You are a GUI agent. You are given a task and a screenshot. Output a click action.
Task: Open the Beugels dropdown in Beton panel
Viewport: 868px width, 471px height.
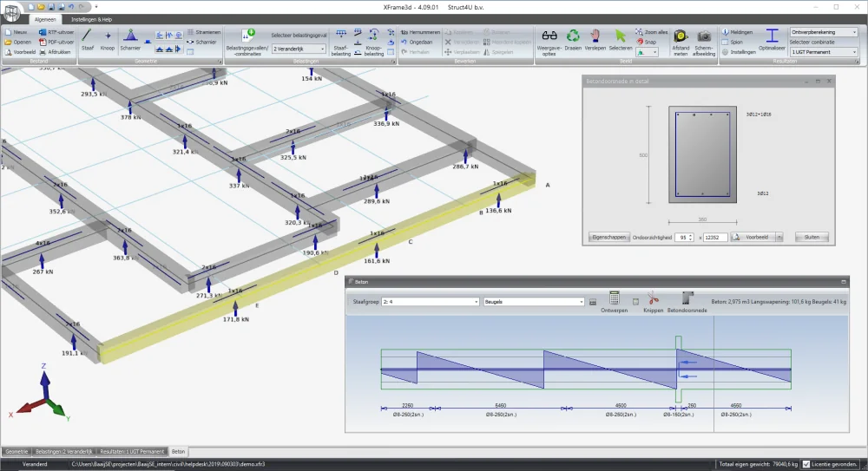534,302
